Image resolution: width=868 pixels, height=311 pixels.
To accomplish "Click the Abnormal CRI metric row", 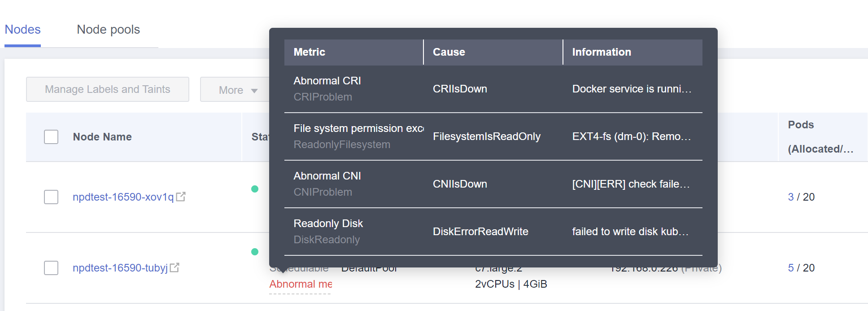I will 493,89.
